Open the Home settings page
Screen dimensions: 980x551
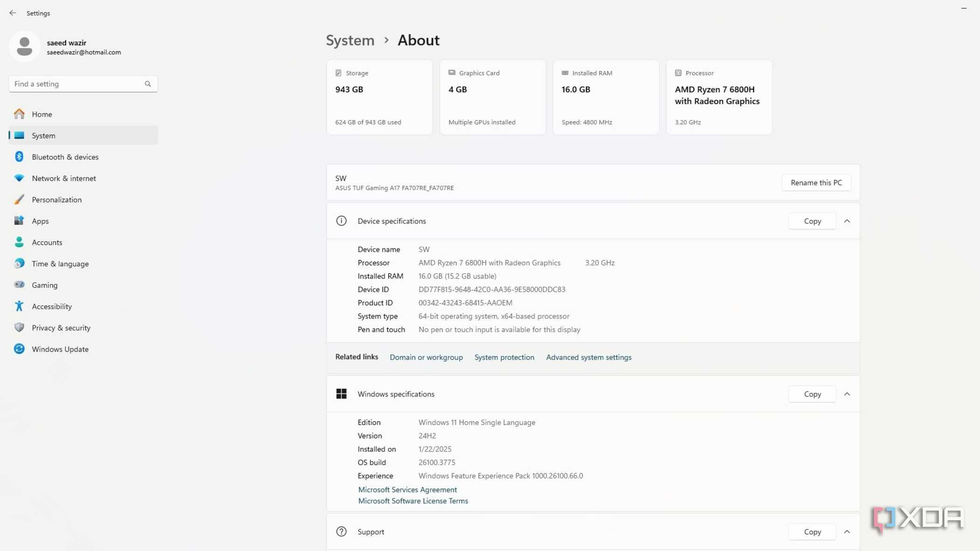pyautogui.click(x=83, y=114)
